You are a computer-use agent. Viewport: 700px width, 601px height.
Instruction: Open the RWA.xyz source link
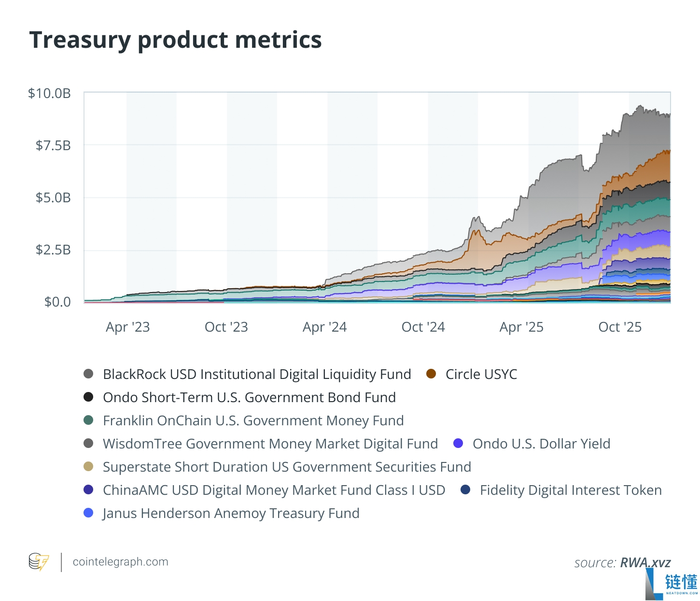645,563
